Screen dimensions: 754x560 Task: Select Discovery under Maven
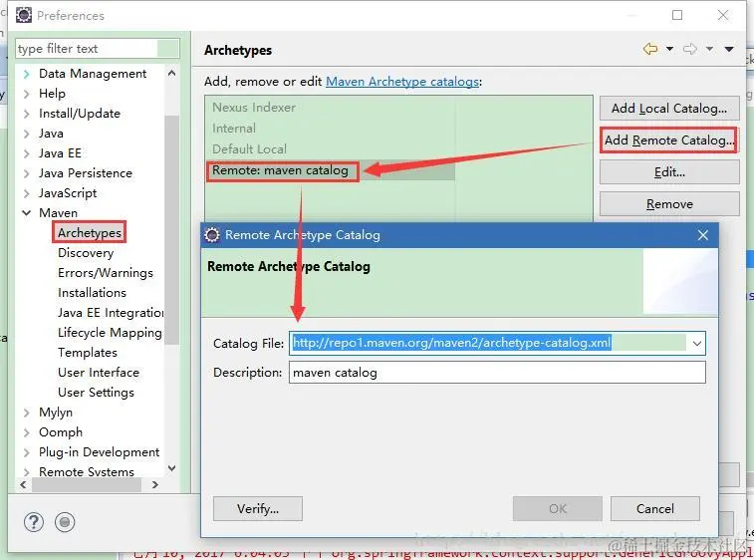pyautogui.click(x=86, y=253)
